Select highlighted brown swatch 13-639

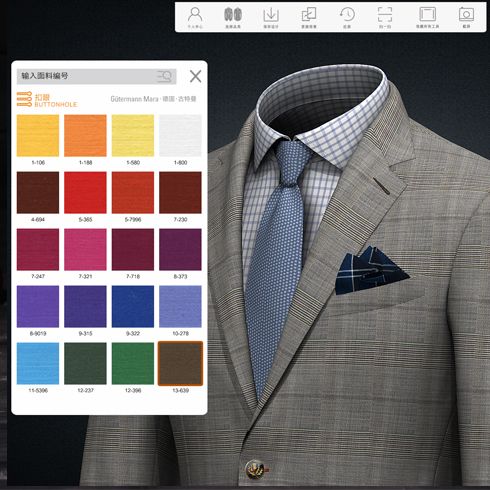pyautogui.click(x=180, y=363)
